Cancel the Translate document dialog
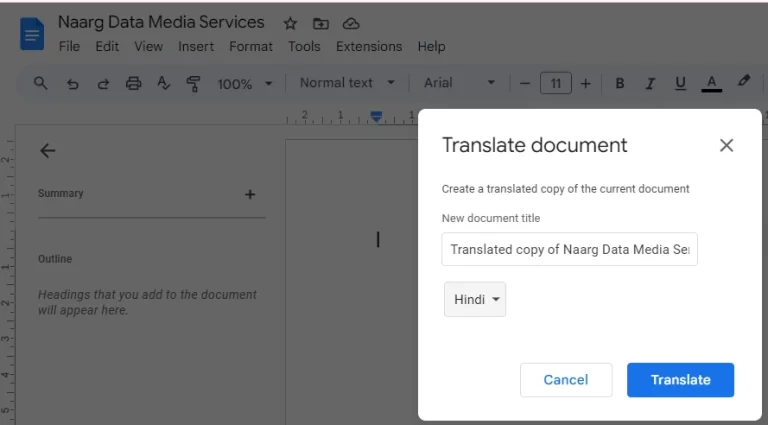768x425 pixels. [x=565, y=380]
